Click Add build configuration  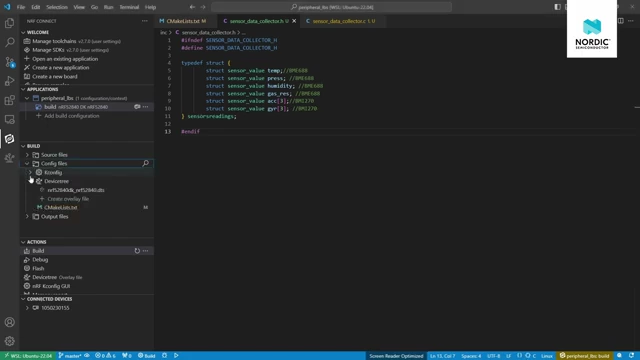tap(71, 116)
